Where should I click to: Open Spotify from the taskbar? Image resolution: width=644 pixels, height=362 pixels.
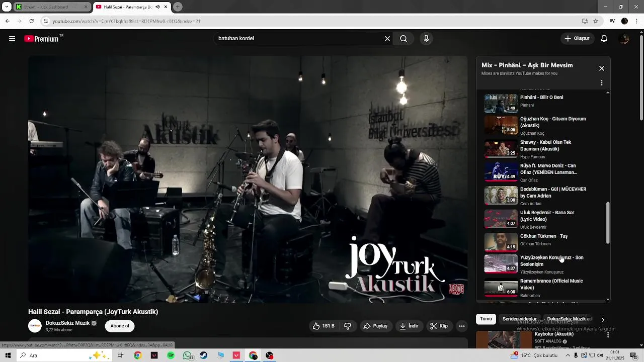click(171, 355)
